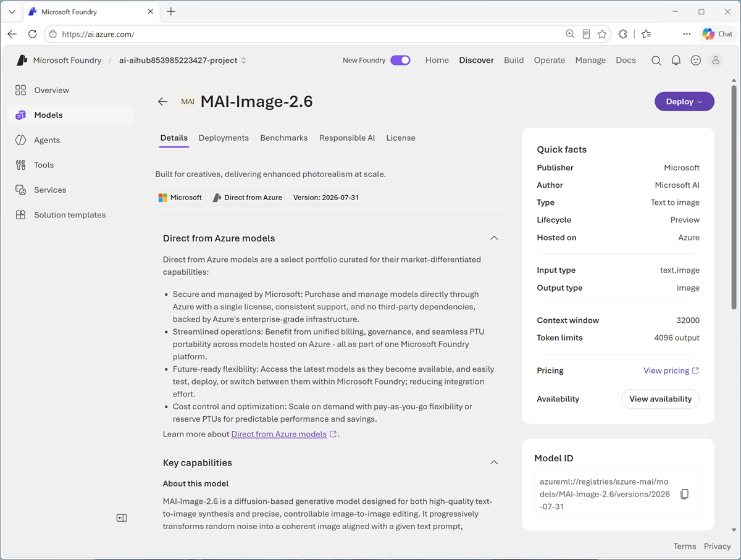Image resolution: width=741 pixels, height=560 pixels.
Task: Click the Model ID azureml registry path text
Action: (605, 494)
